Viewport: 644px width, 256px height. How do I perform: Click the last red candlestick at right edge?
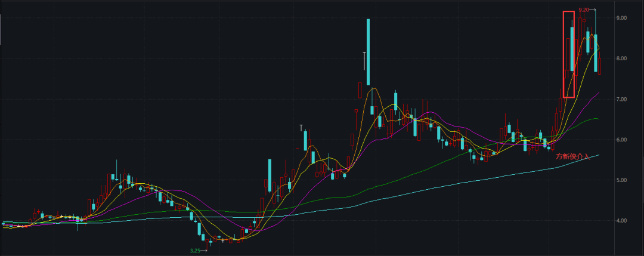point(599,66)
